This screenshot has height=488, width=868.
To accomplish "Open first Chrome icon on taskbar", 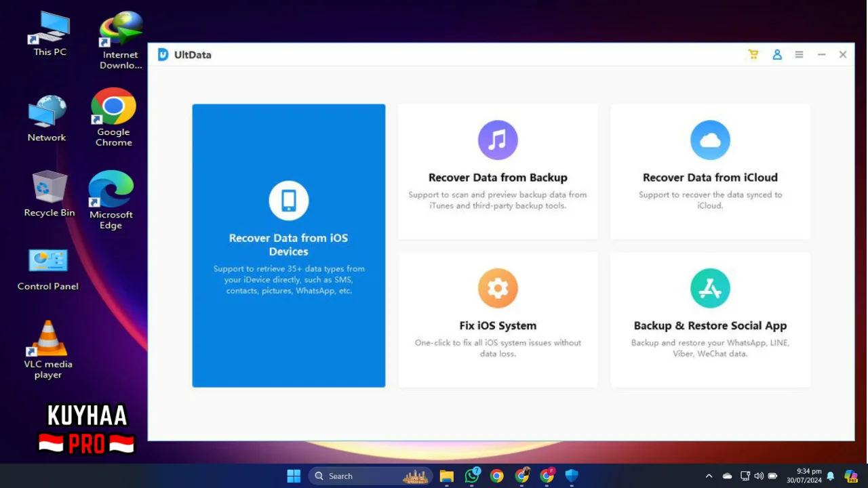I will coord(497,476).
